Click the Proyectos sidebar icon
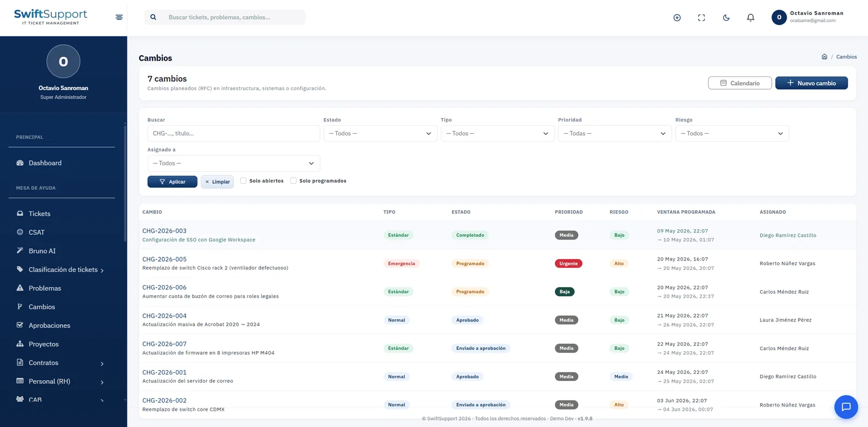This screenshot has width=868, height=427. pyautogui.click(x=20, y=344)
